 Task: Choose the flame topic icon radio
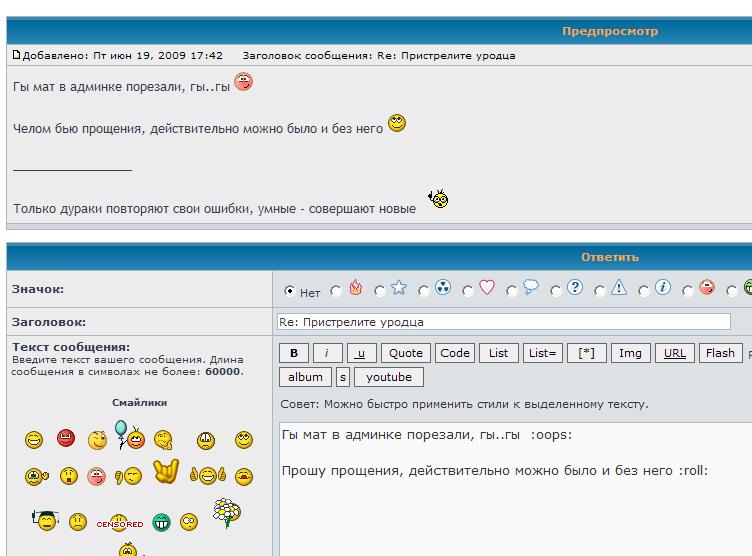tap(336, 291)
